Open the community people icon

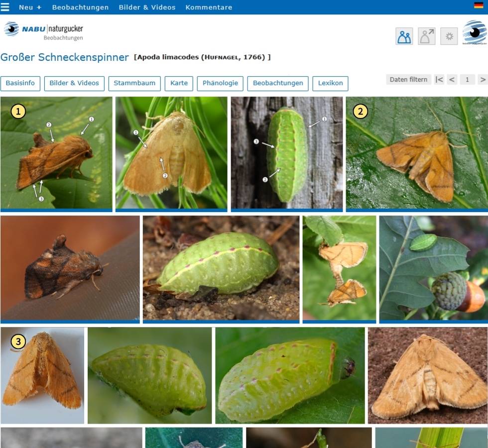click(x=404, y=36)
